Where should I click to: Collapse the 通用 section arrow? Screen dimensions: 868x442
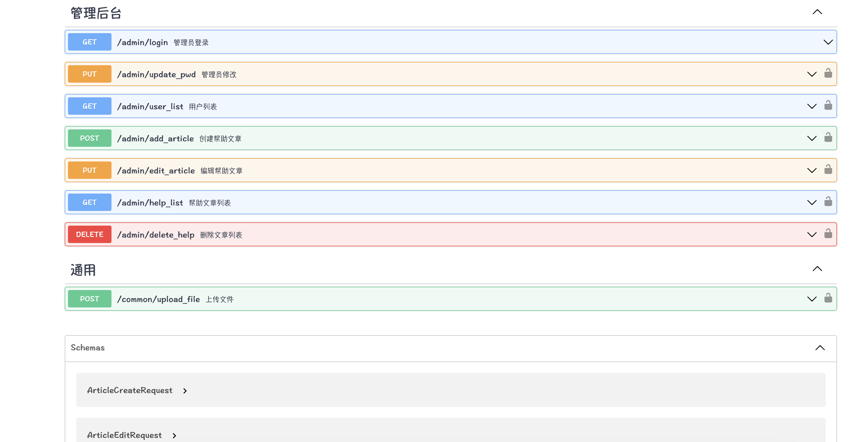point(817,269)
